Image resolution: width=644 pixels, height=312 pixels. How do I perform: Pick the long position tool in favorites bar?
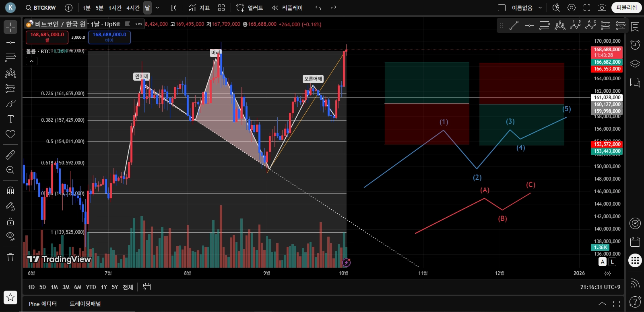click(x=605, y=26)
